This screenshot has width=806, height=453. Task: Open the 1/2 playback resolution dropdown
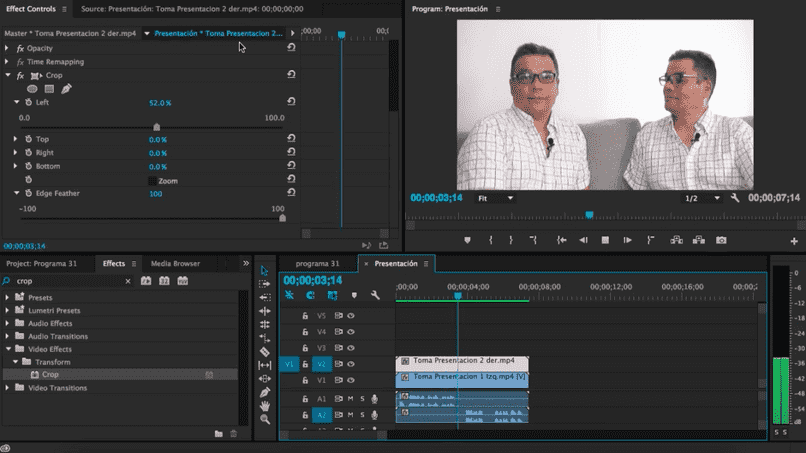point(702,198)
